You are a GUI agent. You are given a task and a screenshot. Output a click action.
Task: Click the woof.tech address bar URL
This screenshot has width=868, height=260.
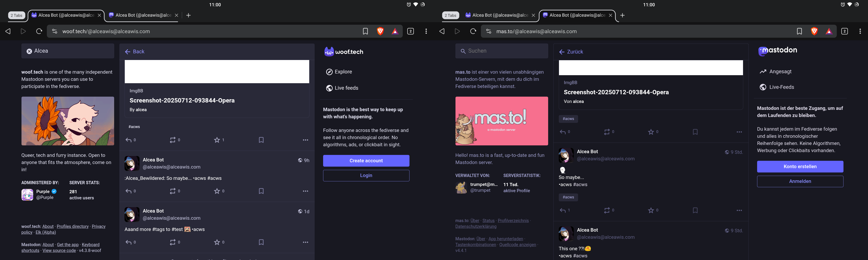click(x=106, y=31)
